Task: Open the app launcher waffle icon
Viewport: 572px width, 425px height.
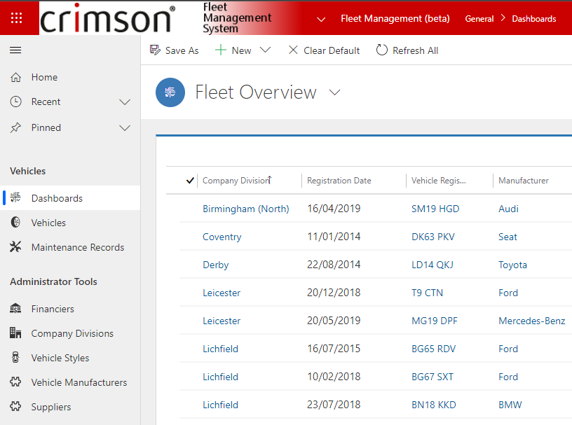Action: 16,18
